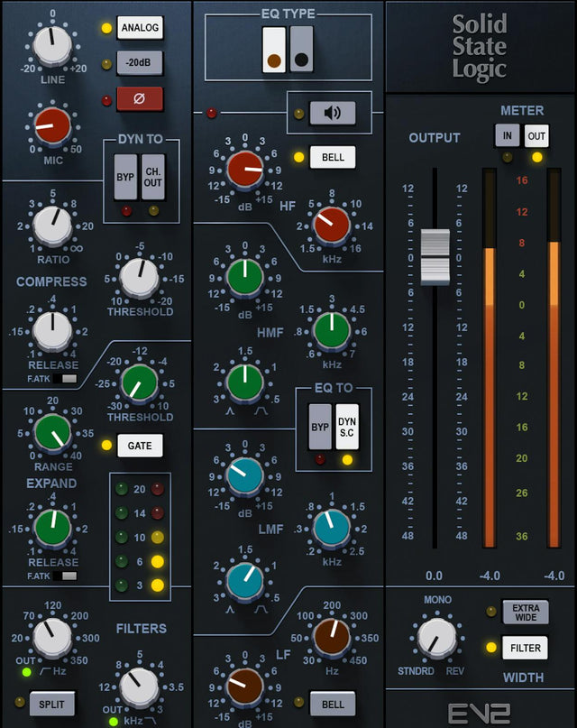Select the brown EQ type switch
This screenshot has height=728, width=577.
tap(273, 49)
